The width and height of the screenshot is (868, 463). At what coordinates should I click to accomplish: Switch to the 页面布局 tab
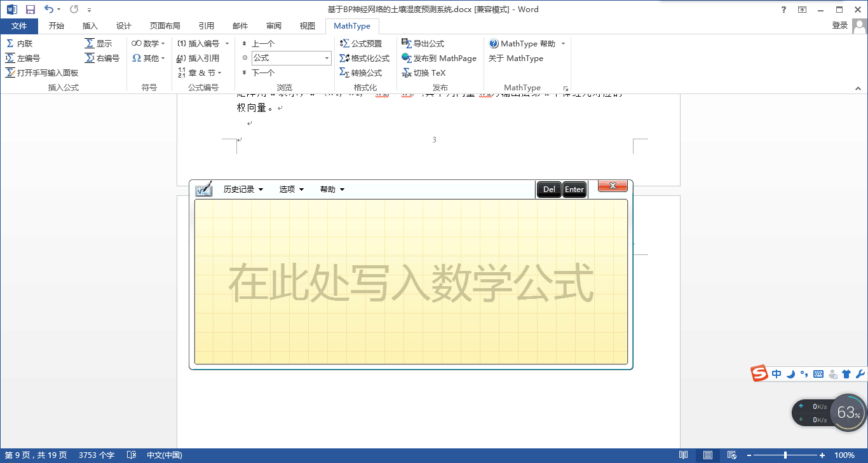tap(165, 25)
